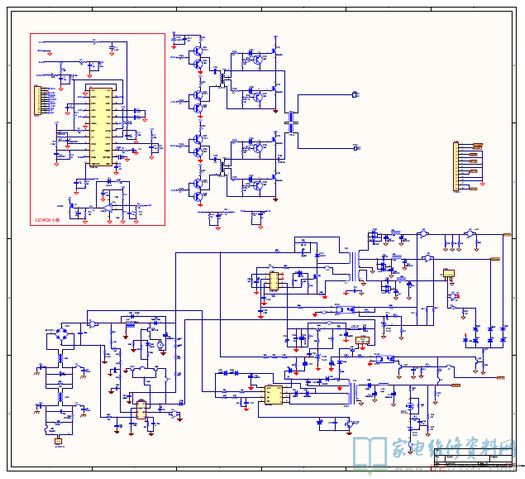This screenshot has height=479, width=525.
Task: Select the upper gate-drive transformer symbol
Action: coord(222,78)
